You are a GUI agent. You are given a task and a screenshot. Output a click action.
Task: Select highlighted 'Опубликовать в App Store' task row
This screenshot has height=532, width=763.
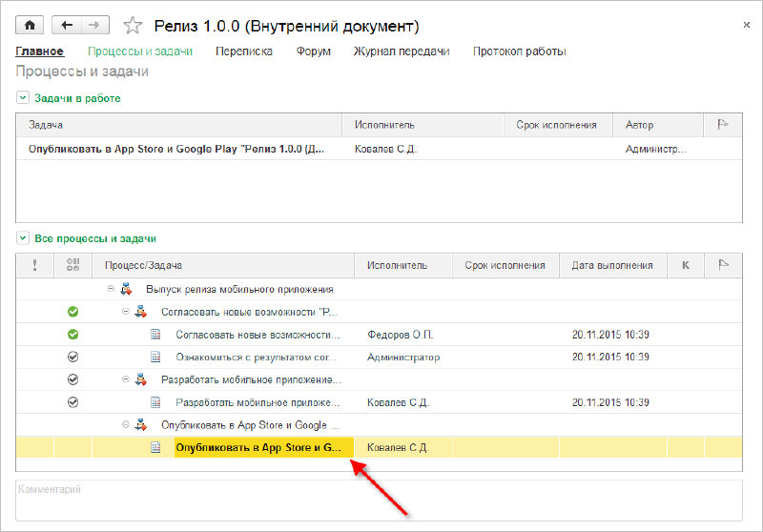263,447
